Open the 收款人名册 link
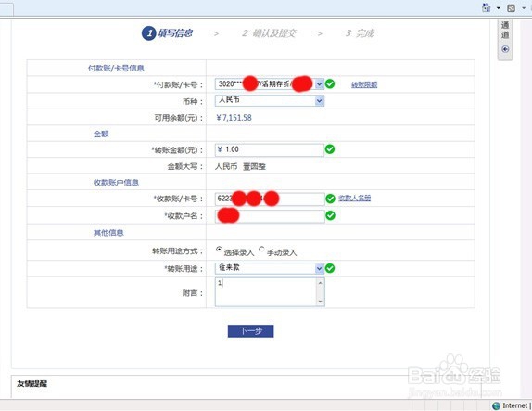The width and height of the screenshot is (532, 411). (355, 198)
